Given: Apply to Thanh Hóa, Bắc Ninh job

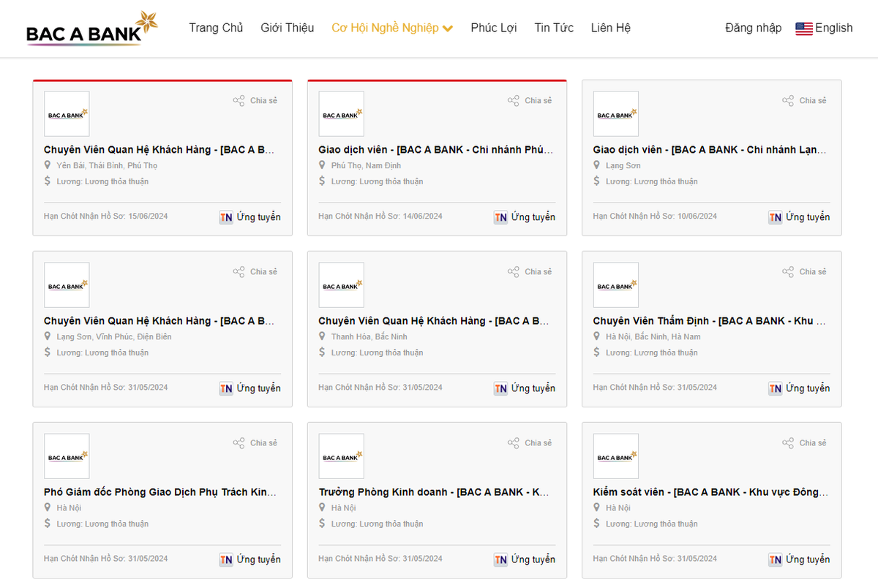Looking at the screenshot, I should point(525,388).
